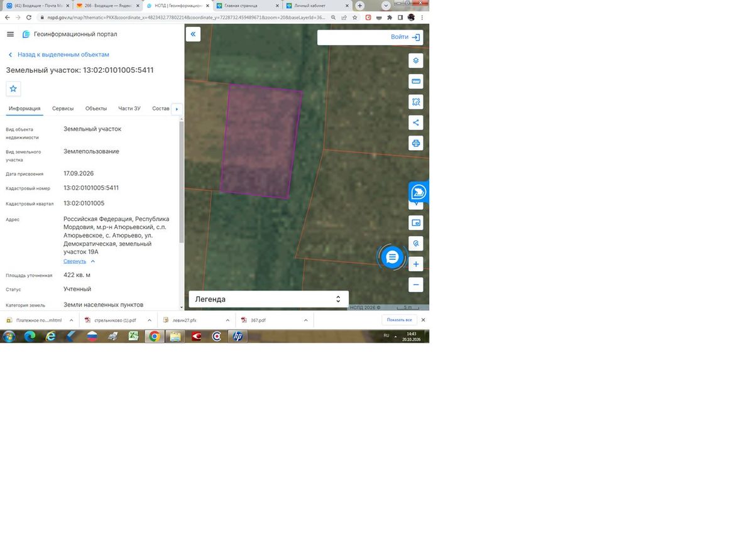
Task: Print the map
Action: [415, 143]
